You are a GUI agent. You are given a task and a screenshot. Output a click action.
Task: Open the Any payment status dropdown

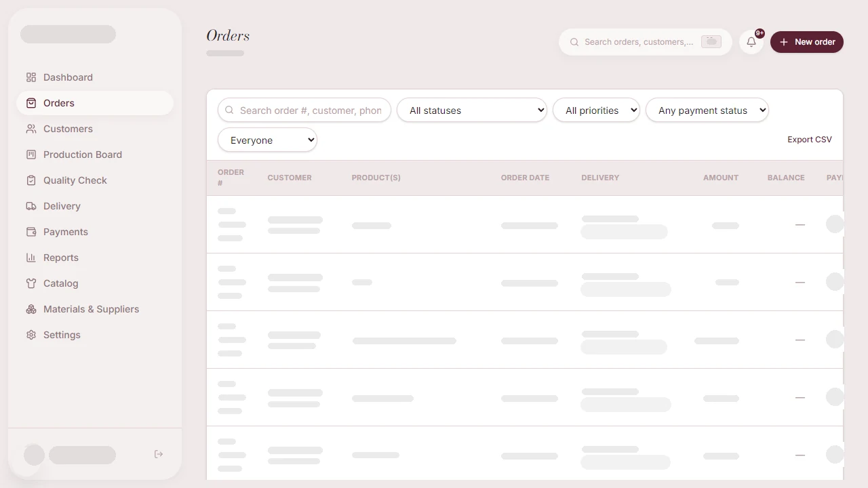pyautogui.click(x=707, y=110)
